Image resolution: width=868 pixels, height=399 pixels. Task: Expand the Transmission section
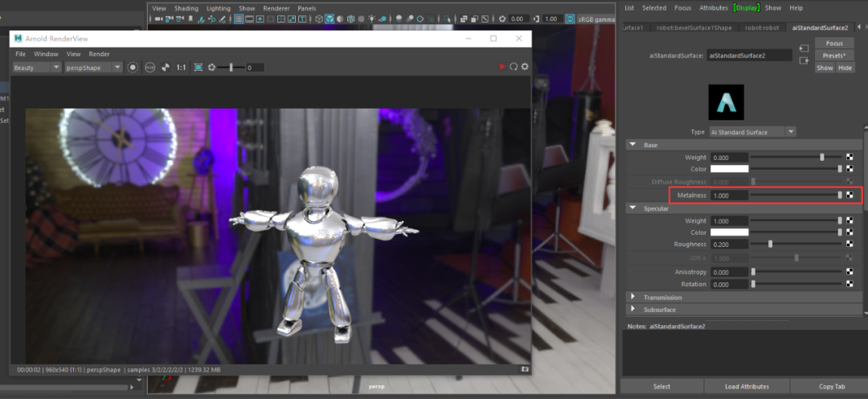(x=633, y=297)
